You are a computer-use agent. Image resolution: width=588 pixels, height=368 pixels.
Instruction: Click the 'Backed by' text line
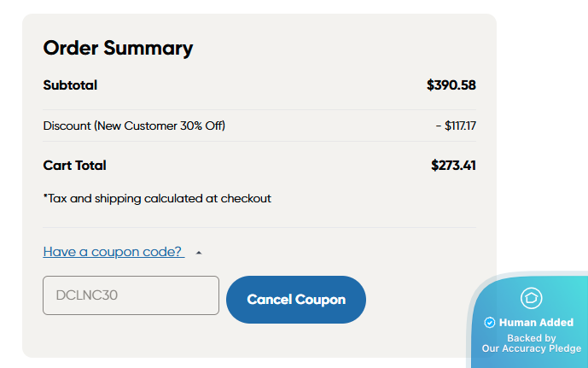click(x=532, y=338)
